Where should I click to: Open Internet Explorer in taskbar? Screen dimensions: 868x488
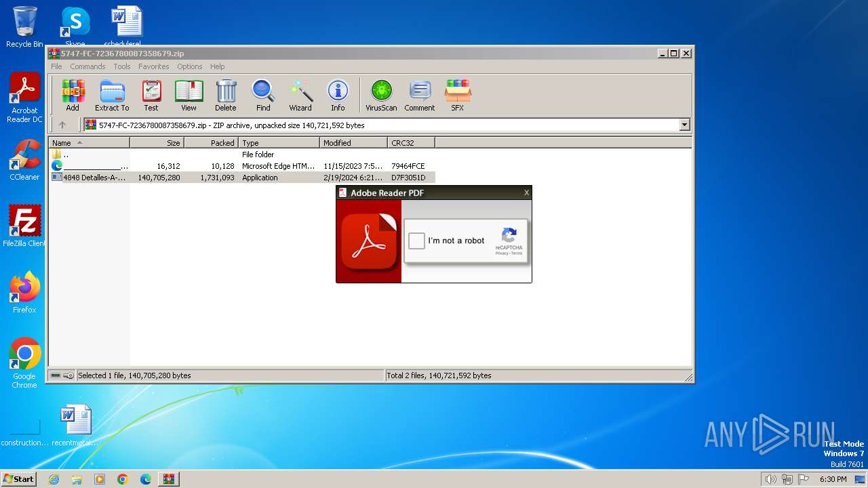[54, 479]
